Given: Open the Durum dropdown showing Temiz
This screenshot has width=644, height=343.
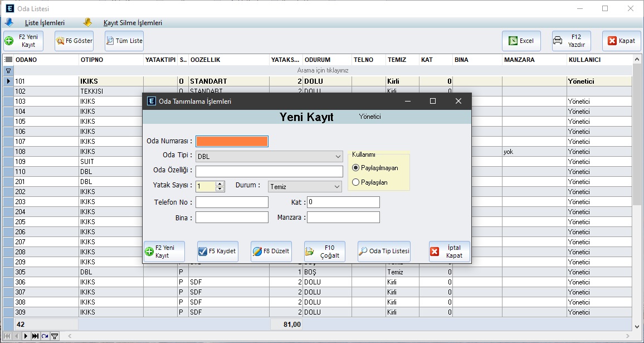Looking at the screenshot, I should (337, 187).
